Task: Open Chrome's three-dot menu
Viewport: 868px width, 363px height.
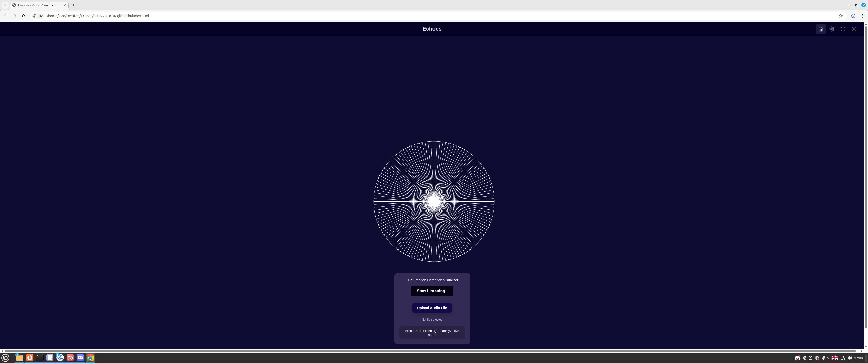Action: coord(863,15)
